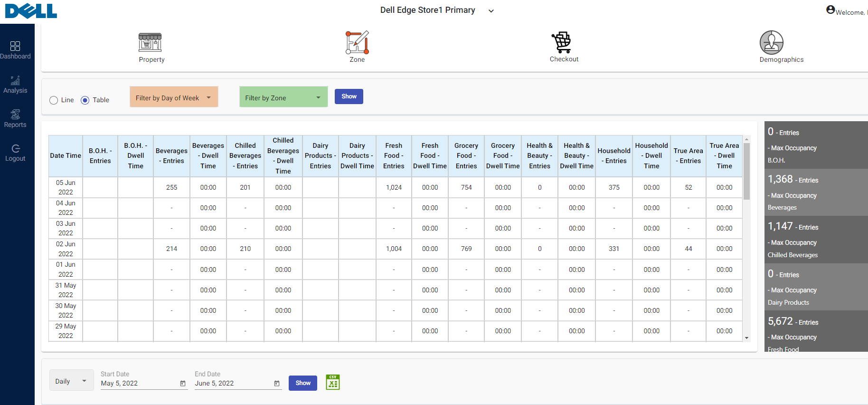
Task: Click the 02 Jun 2022 row date
Action: click(66, 249)
